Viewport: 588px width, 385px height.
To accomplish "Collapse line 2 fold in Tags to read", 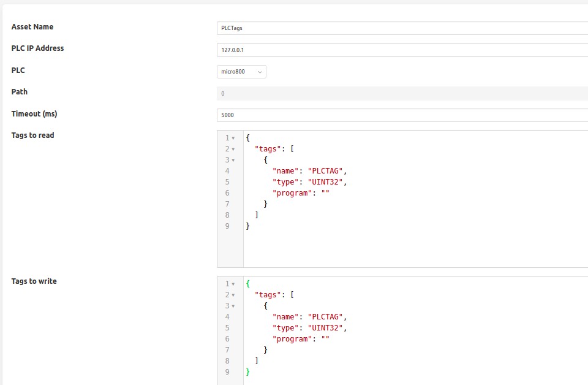I will coord(233,150).
